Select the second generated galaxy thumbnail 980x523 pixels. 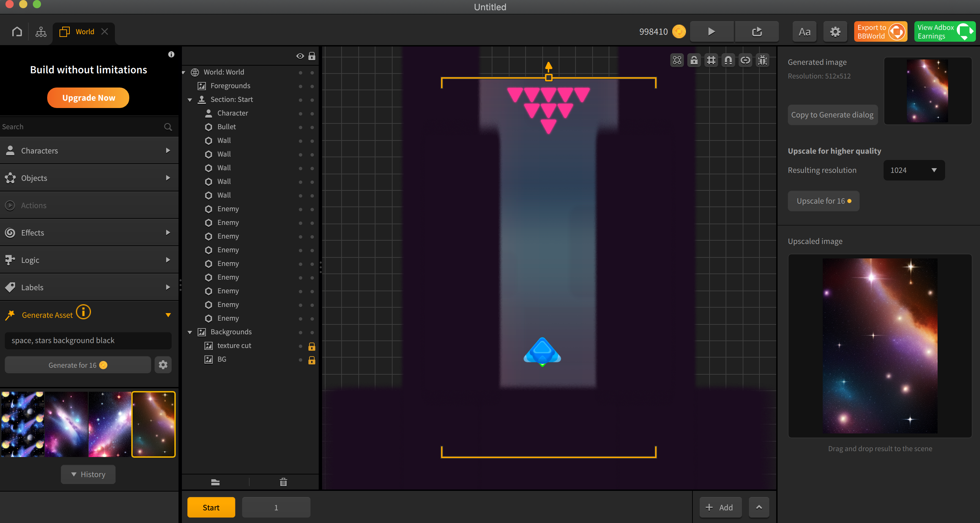tap(66, 424)
